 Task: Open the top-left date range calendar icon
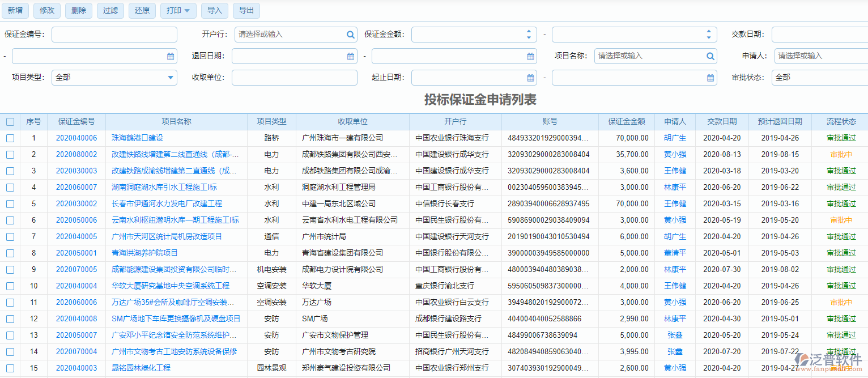coord(170,56)
